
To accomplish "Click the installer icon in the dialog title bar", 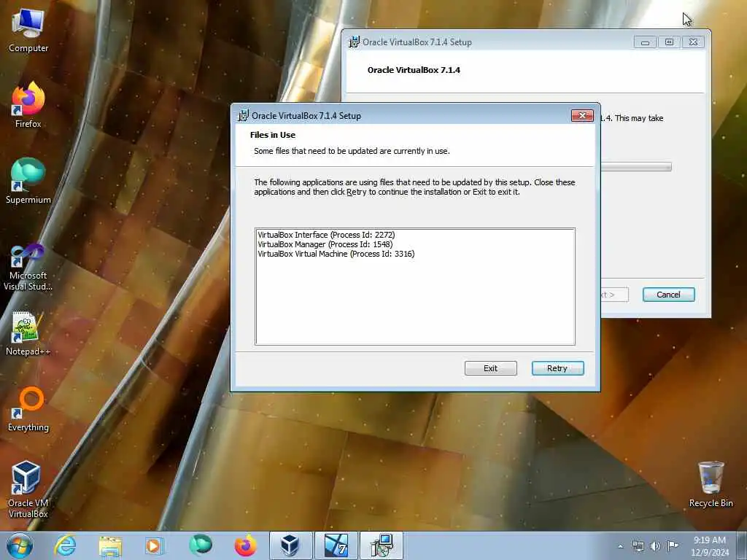I will coord(243,115).
